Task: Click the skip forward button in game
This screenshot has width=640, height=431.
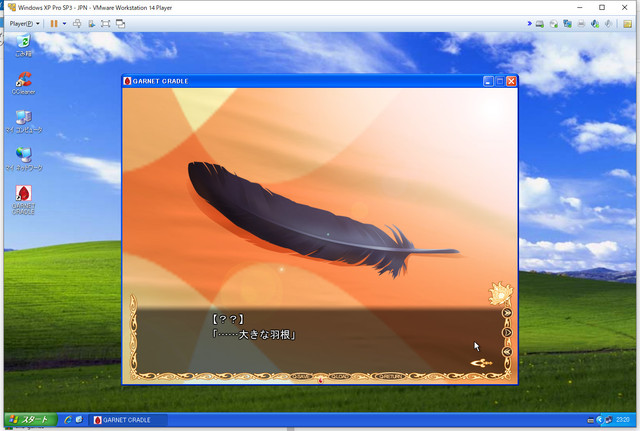Action: coord(507,313)
